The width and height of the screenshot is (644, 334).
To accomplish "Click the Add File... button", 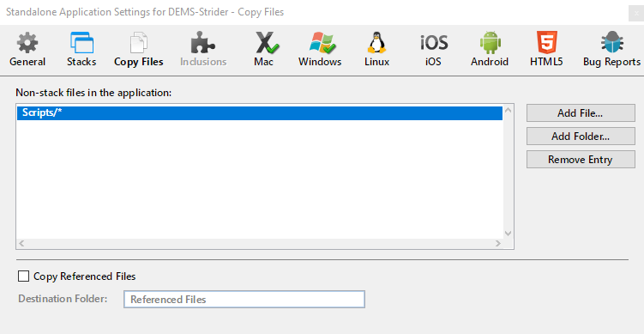I will (581, 113).
